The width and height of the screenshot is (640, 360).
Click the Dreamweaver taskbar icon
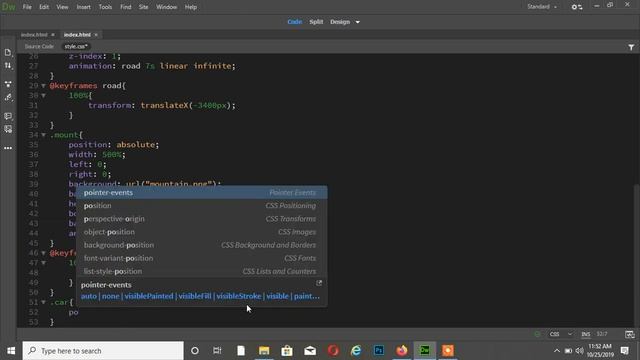[x=424, y=351]
